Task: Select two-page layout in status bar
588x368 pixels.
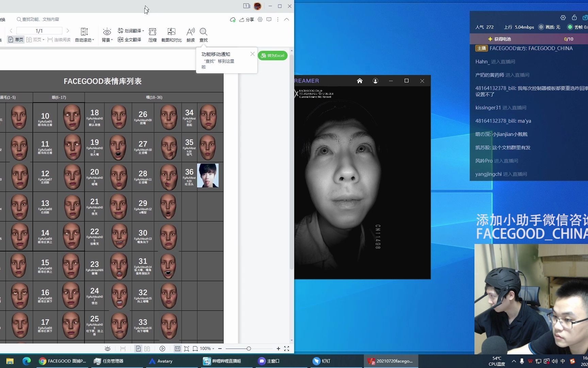Action: [x=147, y=349]
